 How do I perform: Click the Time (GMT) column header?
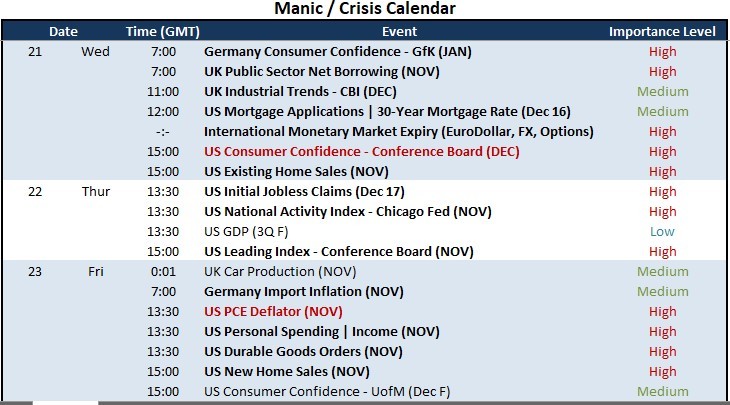click(x=162, y=32)
